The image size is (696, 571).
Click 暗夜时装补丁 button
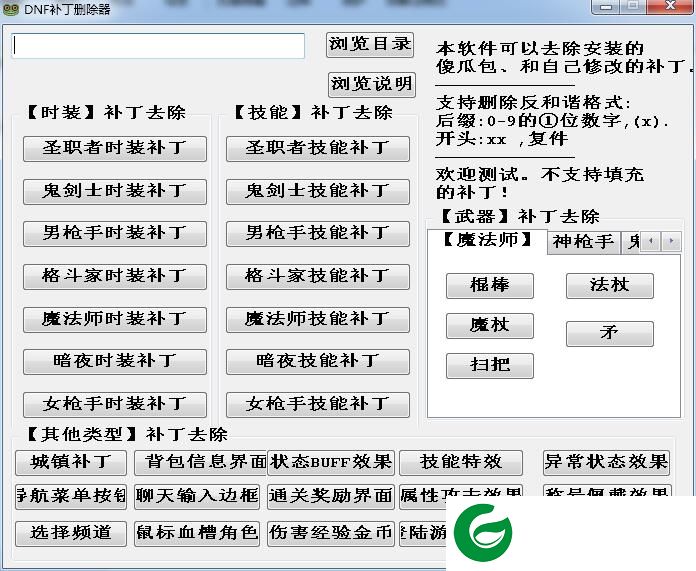115,362
